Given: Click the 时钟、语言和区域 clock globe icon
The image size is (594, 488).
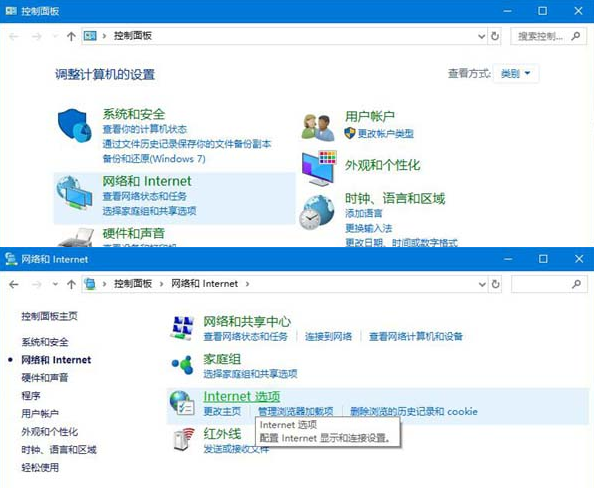Looking at the screenshot, I should pyautogui.click(x=317, y=213).
